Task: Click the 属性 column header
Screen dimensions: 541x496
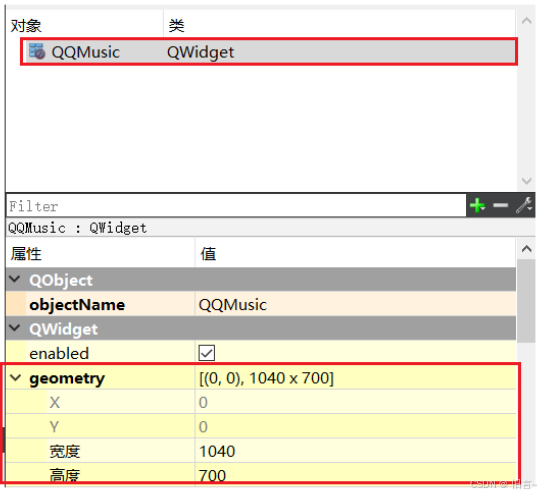Action: pyautogui.click(x=26, y=254)
